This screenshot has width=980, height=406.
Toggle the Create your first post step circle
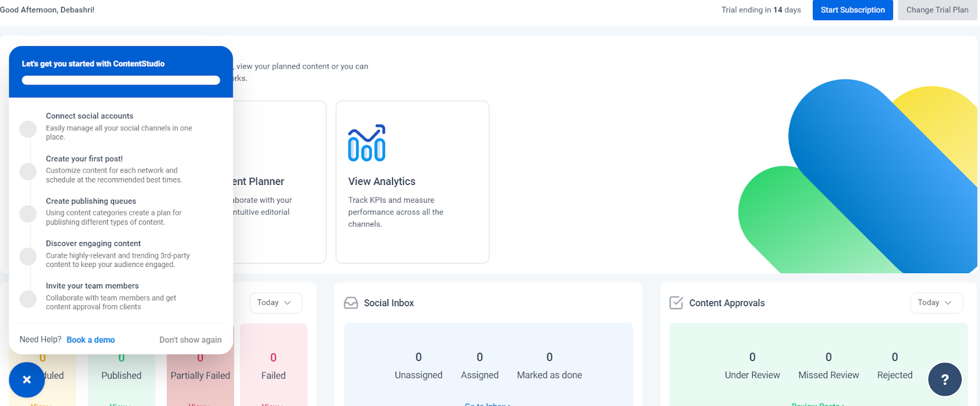point(28,171)
